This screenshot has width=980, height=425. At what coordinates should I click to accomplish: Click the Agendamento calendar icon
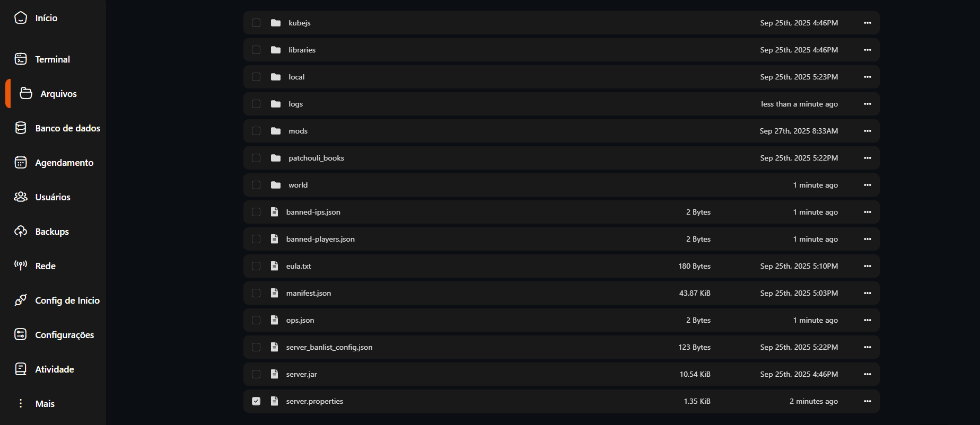pos(21,162)
